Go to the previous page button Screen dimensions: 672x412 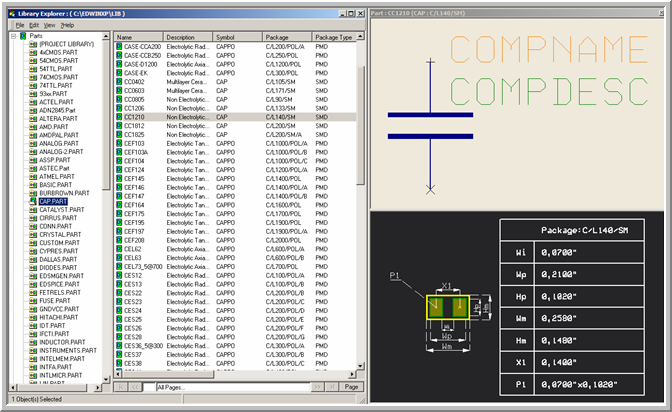click(135, 387)
